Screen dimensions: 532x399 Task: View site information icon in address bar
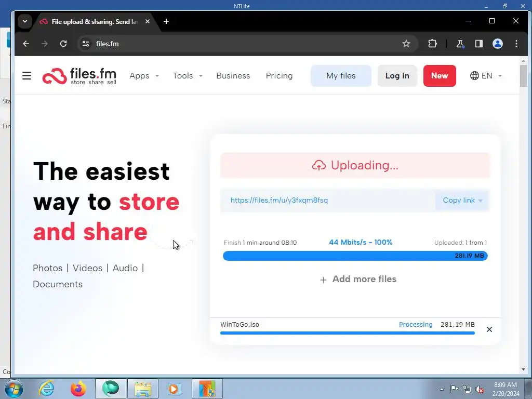[x=86, y=44]
